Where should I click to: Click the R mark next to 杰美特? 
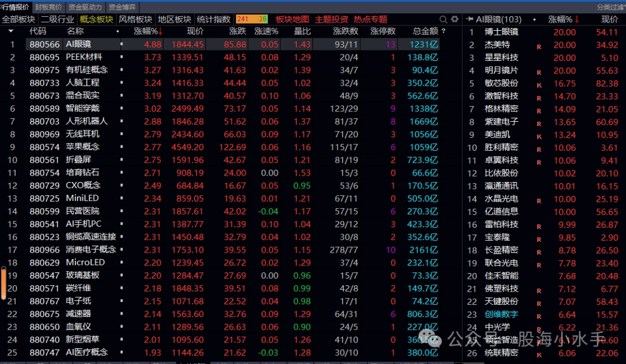tap(539, 47)
